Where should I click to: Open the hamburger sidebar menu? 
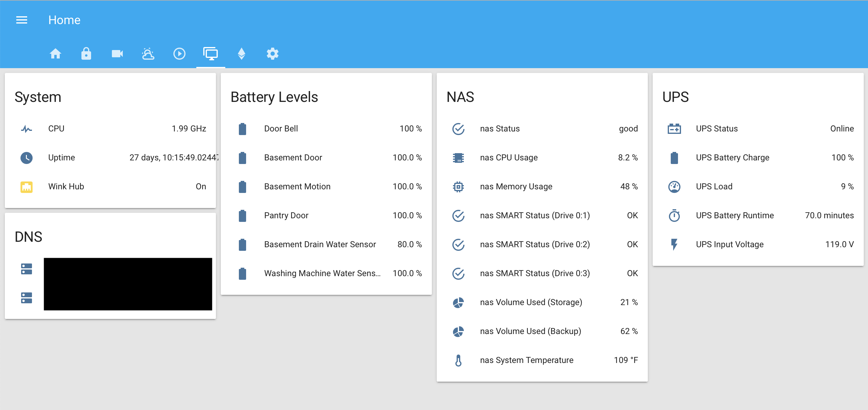tap(22, 20)
